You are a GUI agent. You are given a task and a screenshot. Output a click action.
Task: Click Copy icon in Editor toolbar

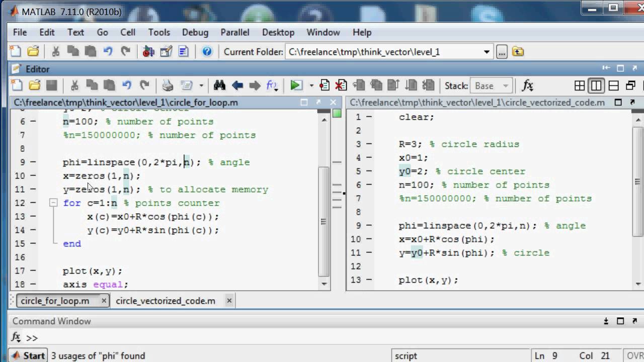pyautogui.click(x=92, y=85)
